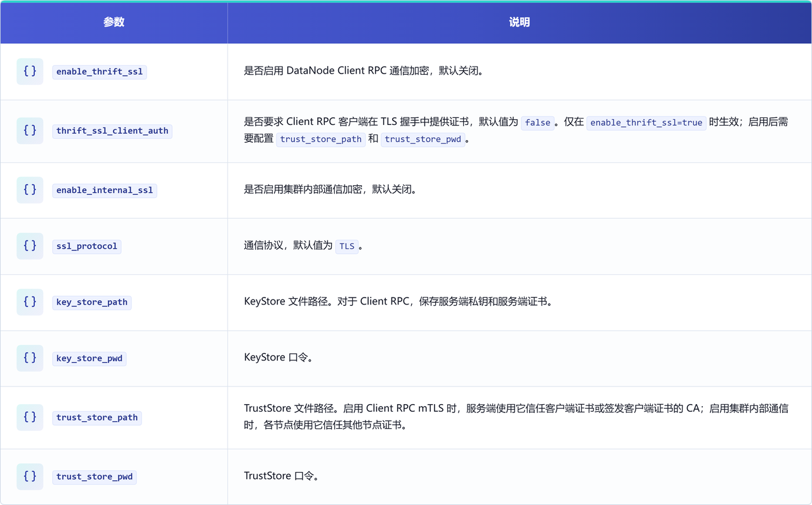Viewport: 812px width, 505px height.
Task: Click the braces icon beside thrift_ssl_client_auth
Action: pos(30,131)
